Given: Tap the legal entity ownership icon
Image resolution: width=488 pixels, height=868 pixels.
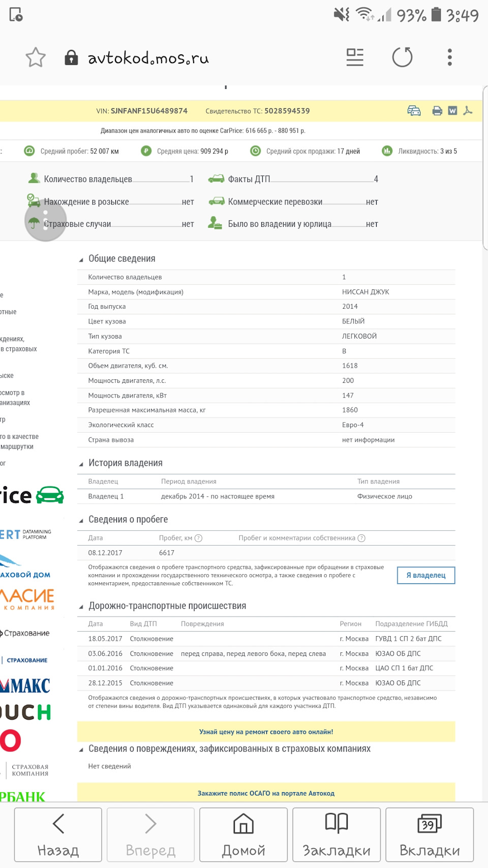Looking at the screenshot, I should coord(215,223).
